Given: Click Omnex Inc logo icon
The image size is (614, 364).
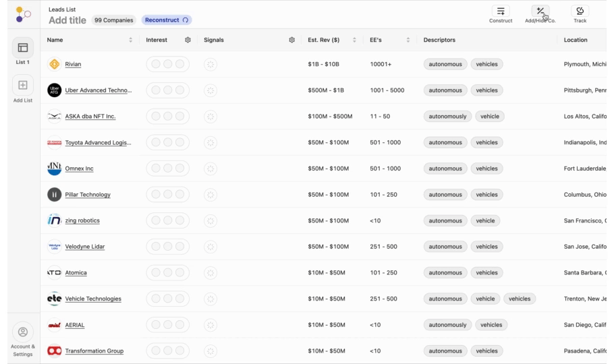Looking at the screenshot, I should [55, 169].
